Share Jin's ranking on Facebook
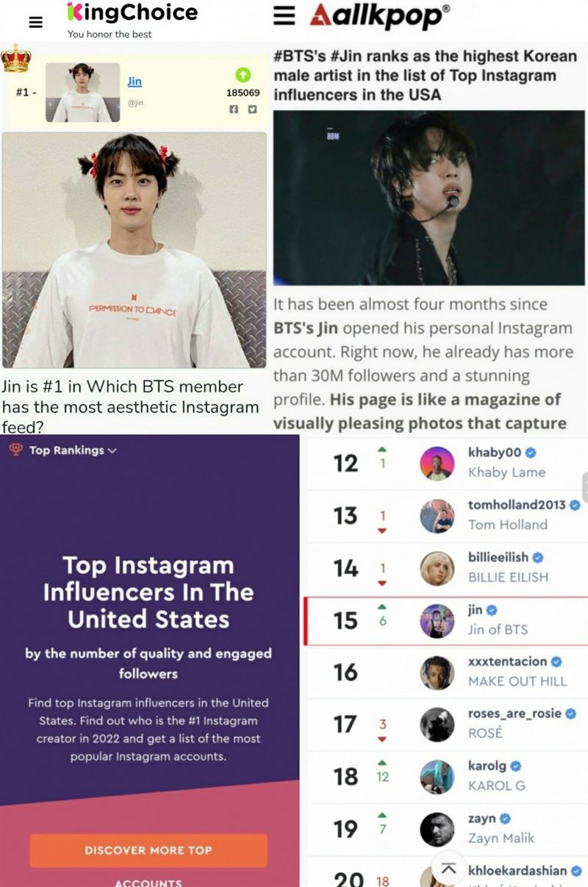The image size is (588, 887). click(x=234, y=109)
